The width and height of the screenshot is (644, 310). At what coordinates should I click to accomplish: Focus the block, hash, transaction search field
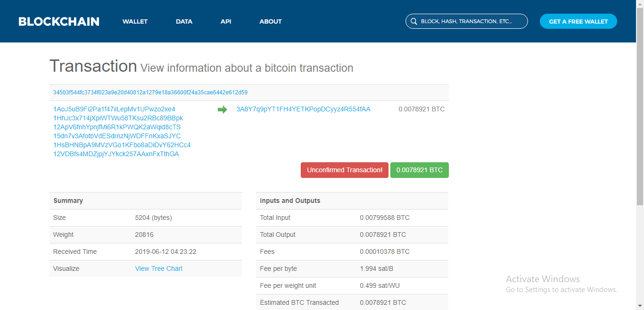click(467, 21)
